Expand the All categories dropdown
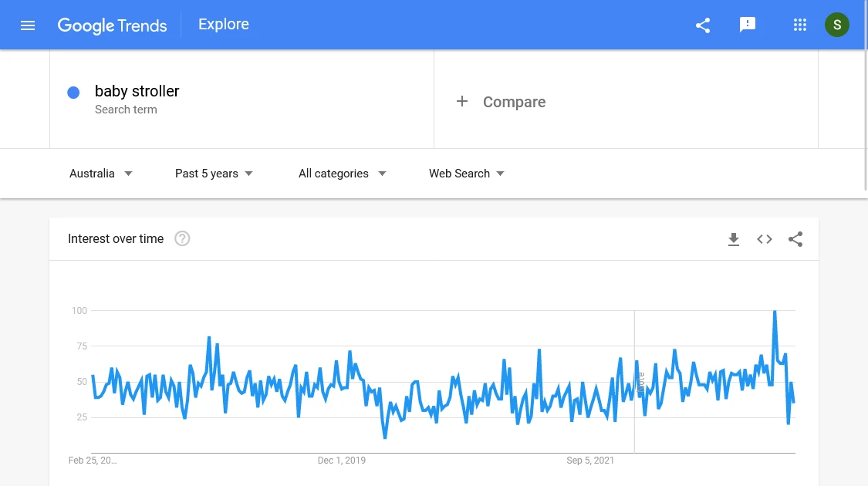 coord(342,174)
